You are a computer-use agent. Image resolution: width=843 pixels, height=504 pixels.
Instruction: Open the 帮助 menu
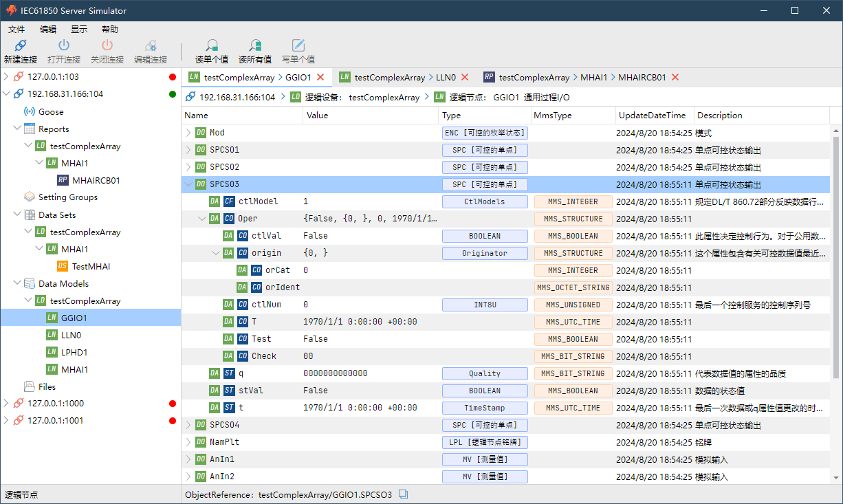click(x=109, y=30)
